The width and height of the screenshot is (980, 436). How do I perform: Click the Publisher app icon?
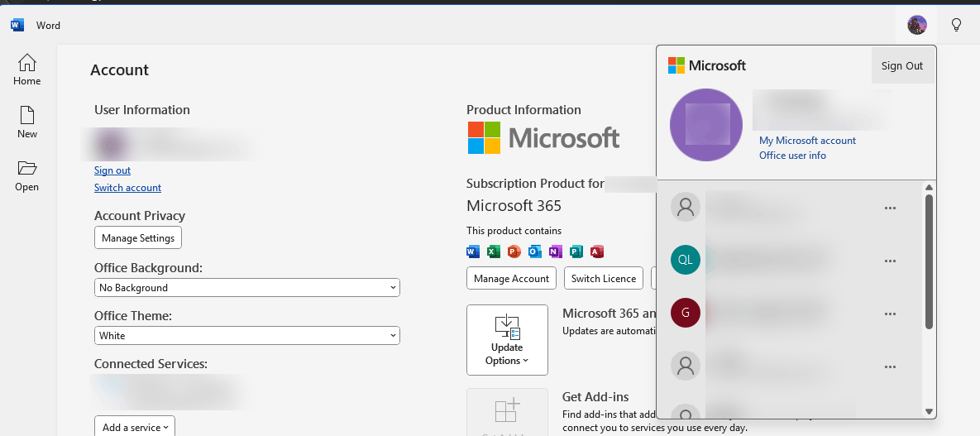point(576,252)
